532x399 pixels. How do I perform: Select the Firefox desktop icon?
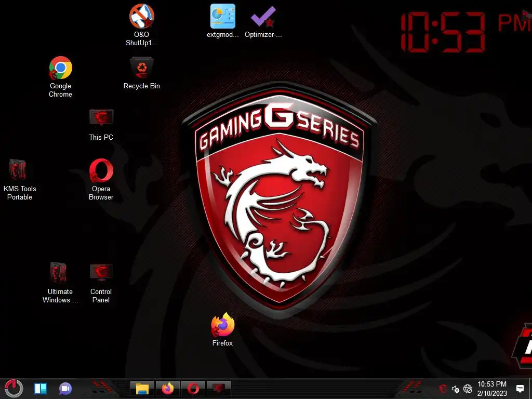(222, 329)
